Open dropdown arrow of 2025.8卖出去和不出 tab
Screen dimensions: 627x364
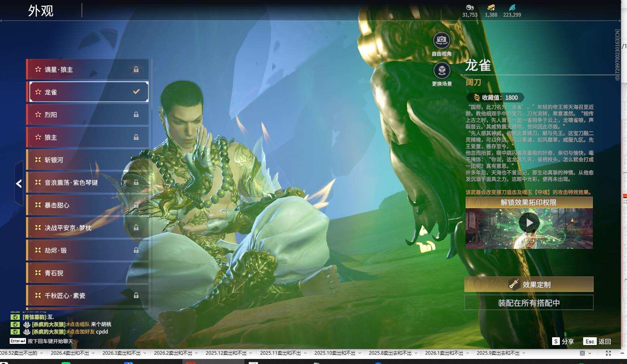[x=416, y=353]
